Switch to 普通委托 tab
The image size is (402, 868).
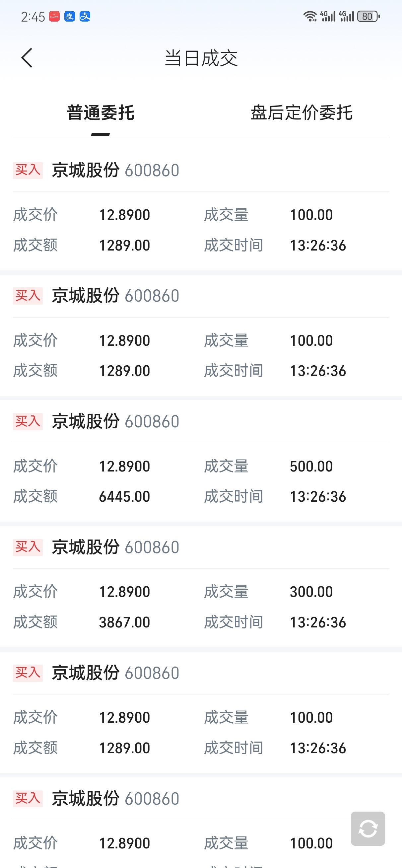click(x=100, y=113)
